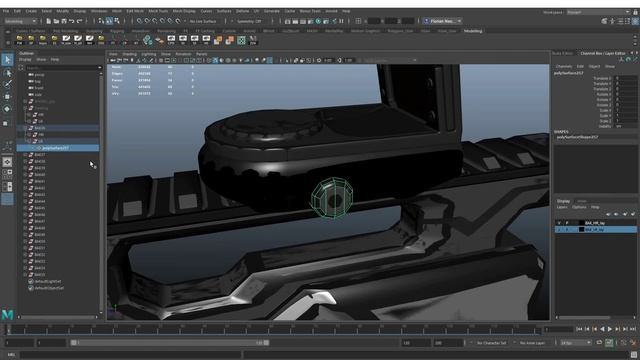Screen dimensions: 640x360
Task: Choose the Lasso Select tool
Action: tap(7, 73)
